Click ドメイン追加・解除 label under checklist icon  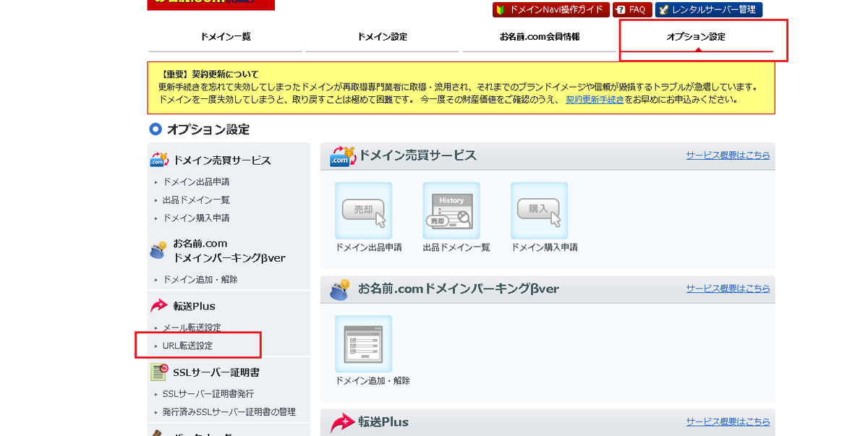(x=373, y=380)
